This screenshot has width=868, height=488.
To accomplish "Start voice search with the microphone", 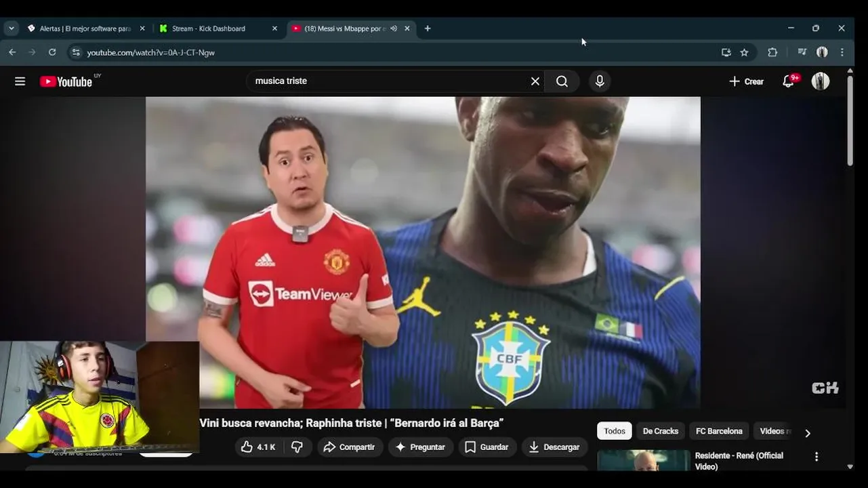I will coord(600,81).
